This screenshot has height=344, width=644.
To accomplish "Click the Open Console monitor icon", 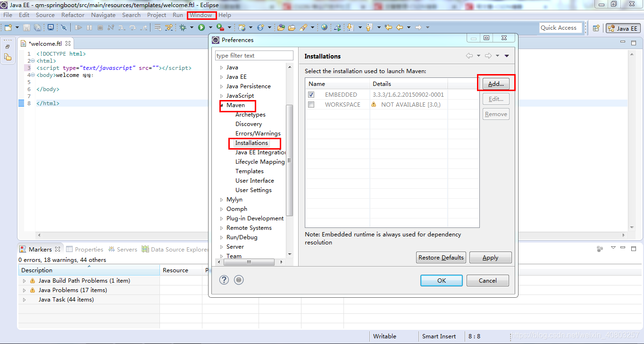I will pyautogui.click(x=50, y=28).
